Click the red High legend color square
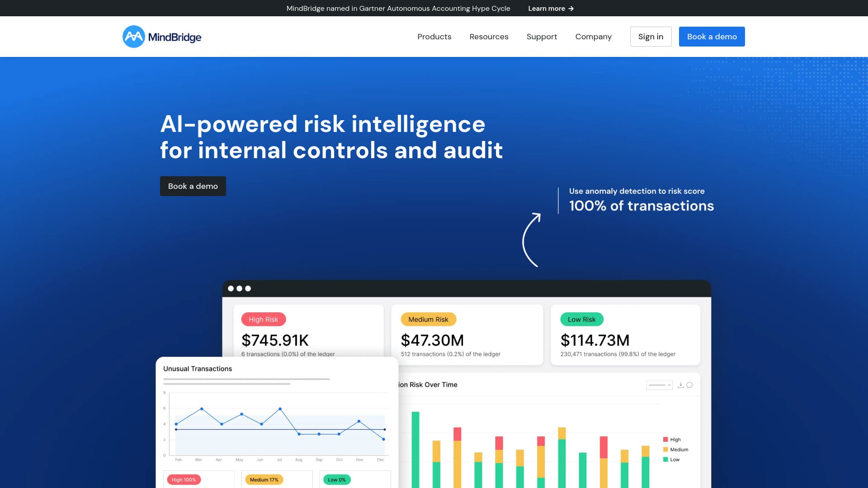Image resolution: width=868 pixels, height=488 pixels. (665, 439)
